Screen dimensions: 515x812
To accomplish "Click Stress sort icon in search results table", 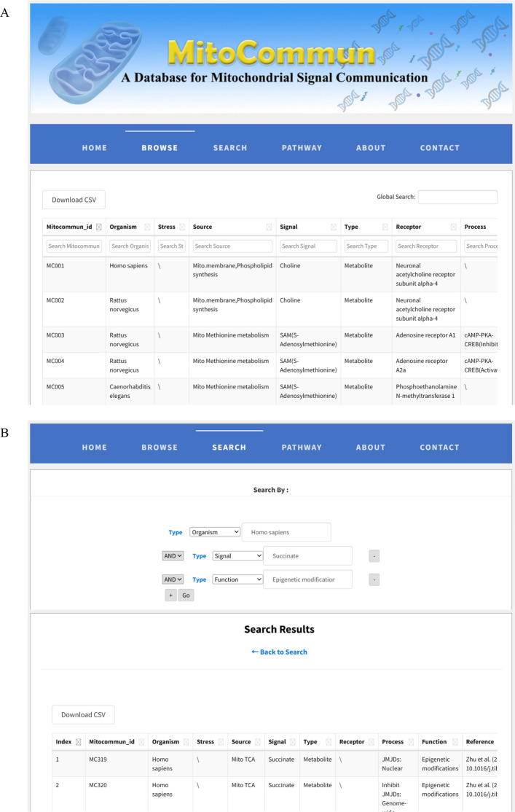I will (x=221, y=741).
